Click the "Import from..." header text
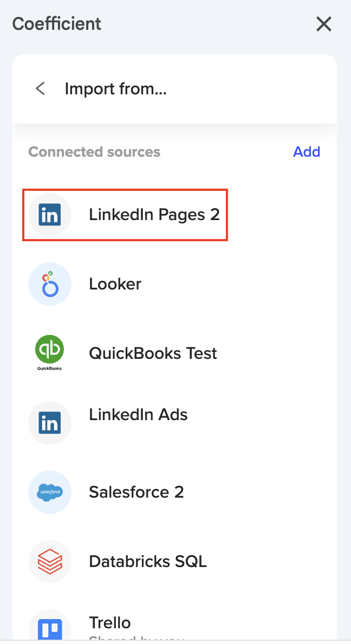Viewport: 351px width, 644px height. 115,88
